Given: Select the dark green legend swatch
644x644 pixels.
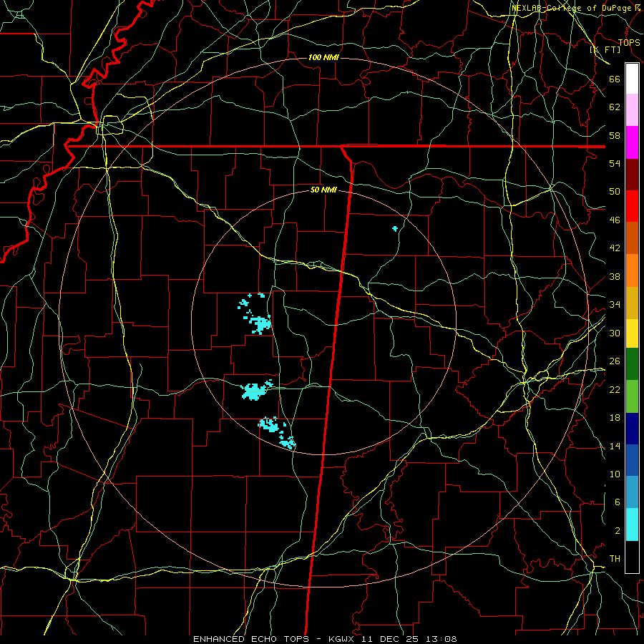Looking at the screenshot, I should (x=632, y=364).
